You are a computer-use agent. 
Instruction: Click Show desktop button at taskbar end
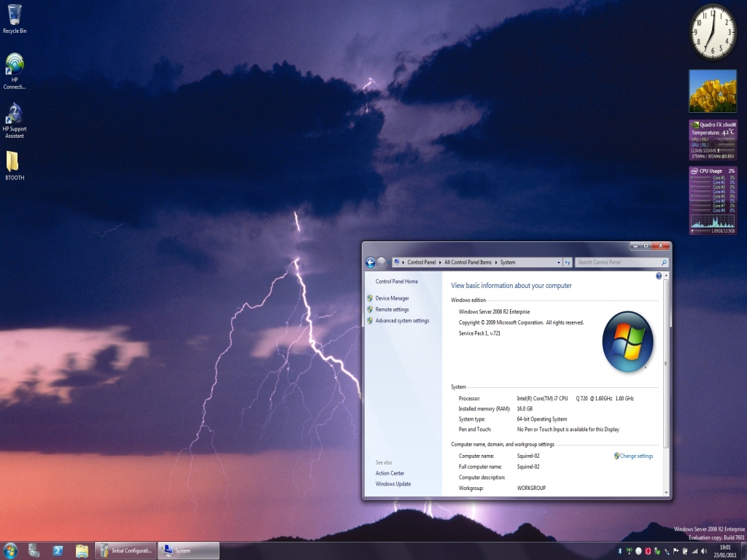click(743, 551)
